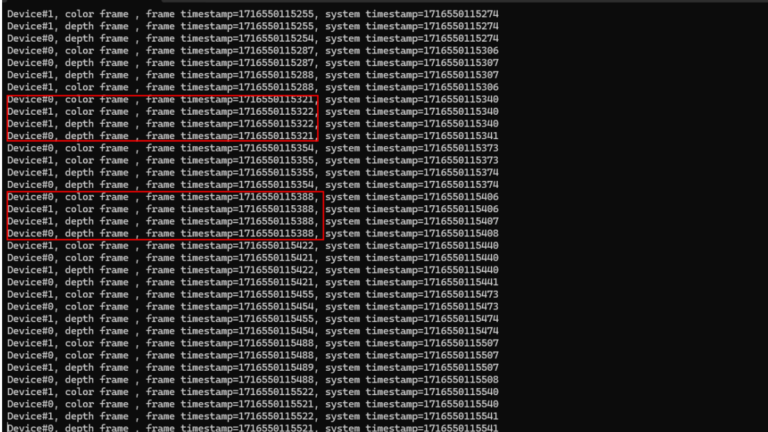This screenshot has height=432, width=768.
Task: Click system timestamp 1716550115508 text
Action: (412, 380)
